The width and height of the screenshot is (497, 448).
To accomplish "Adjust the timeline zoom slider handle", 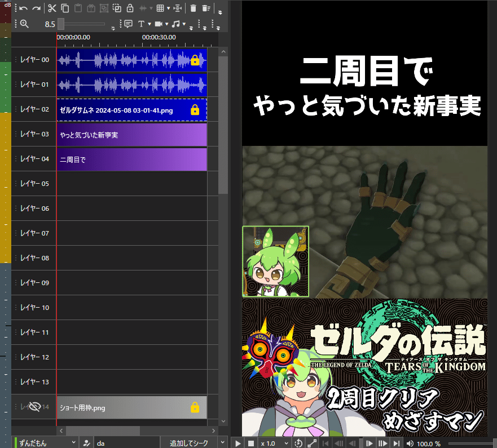I will 61,24.
